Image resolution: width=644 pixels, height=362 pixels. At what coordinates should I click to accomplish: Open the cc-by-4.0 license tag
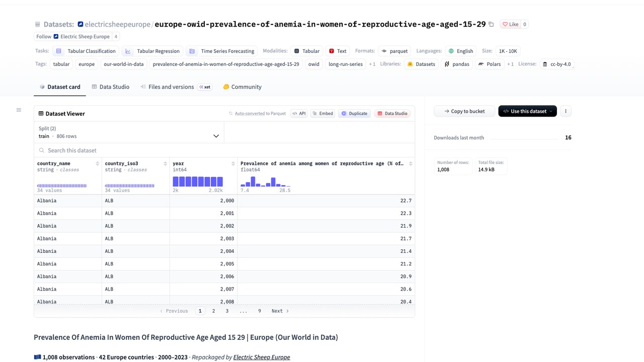pyautogui.click(x=556, y=64)
